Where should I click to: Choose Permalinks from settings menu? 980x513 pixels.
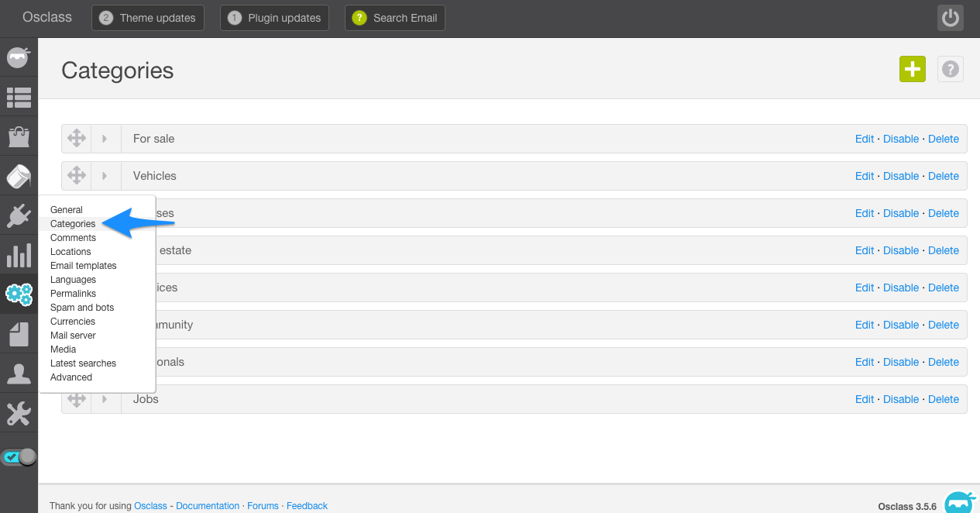73,294
